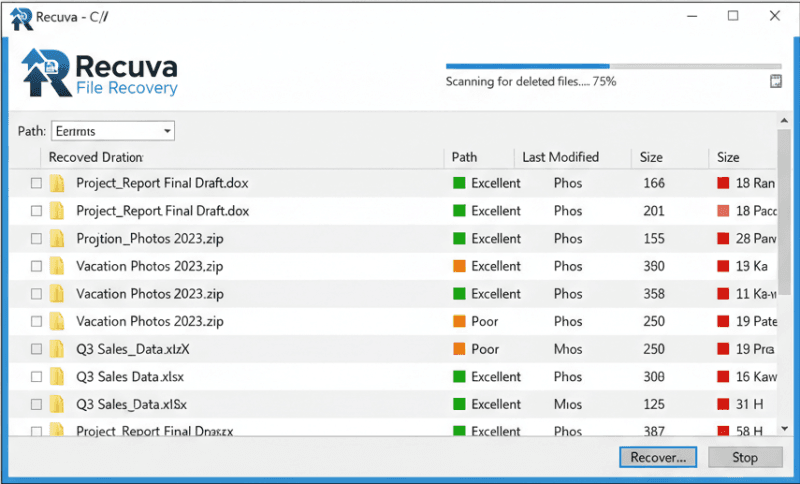Click the Recuva logo icon in header
The image size is (800, 484).
pyautogui.click(x=45, y=74)
